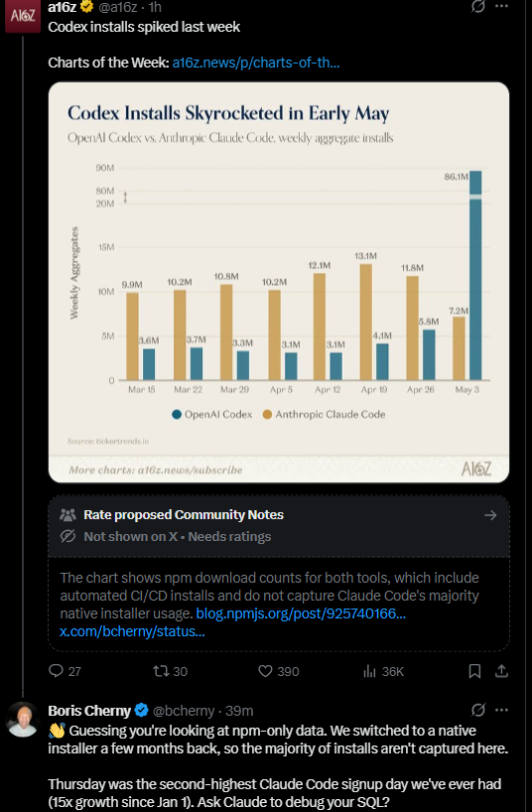Open more options menu on a16z tweet
Image resolution: width=532 pixels, height=812 pixels.
click(x=501, y=6)
